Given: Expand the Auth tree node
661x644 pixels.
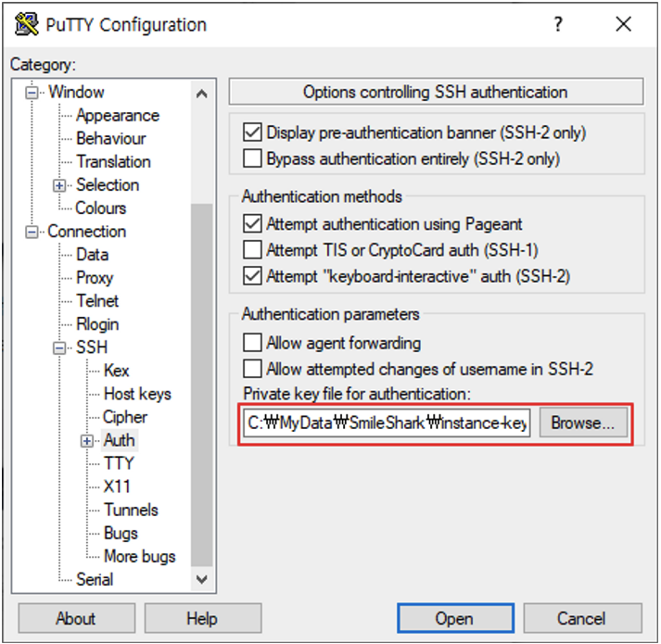Looking at the screenshot, I should [x=88, y=441].
